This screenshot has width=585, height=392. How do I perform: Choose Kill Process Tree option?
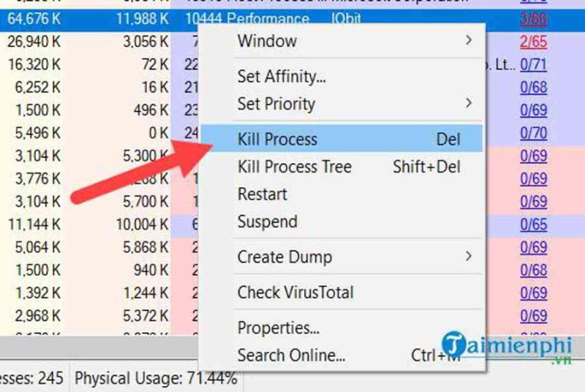point(341,167)
